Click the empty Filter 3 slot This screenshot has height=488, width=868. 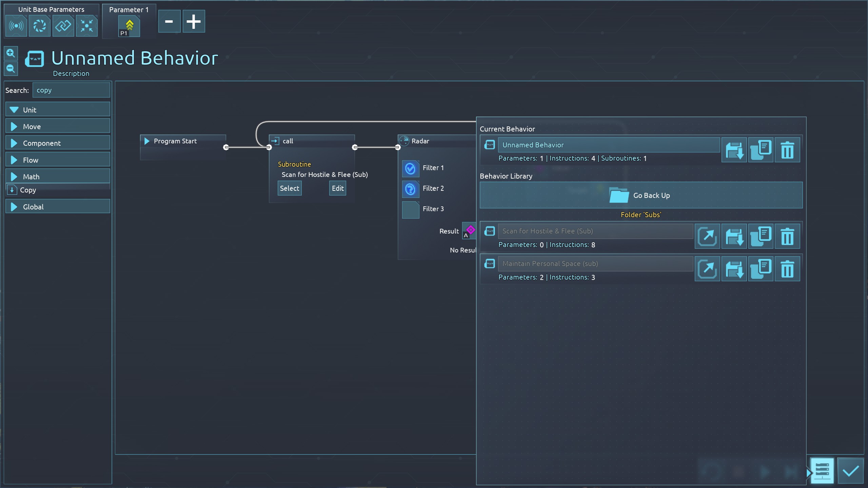[410, 210]
